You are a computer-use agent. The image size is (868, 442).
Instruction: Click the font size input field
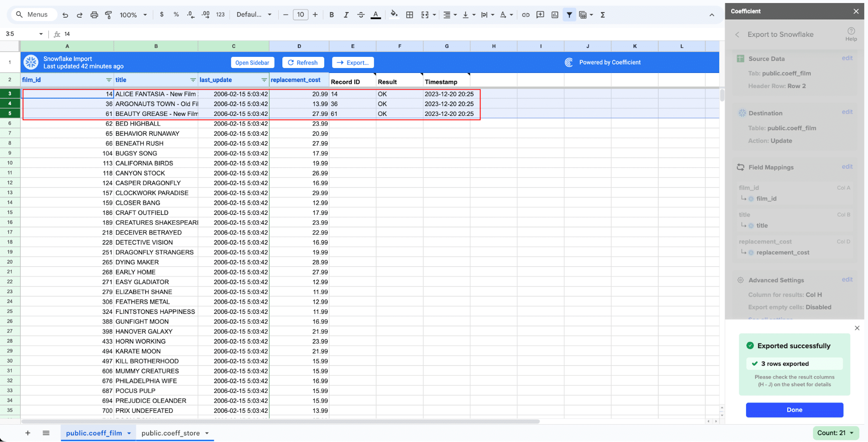300,15
